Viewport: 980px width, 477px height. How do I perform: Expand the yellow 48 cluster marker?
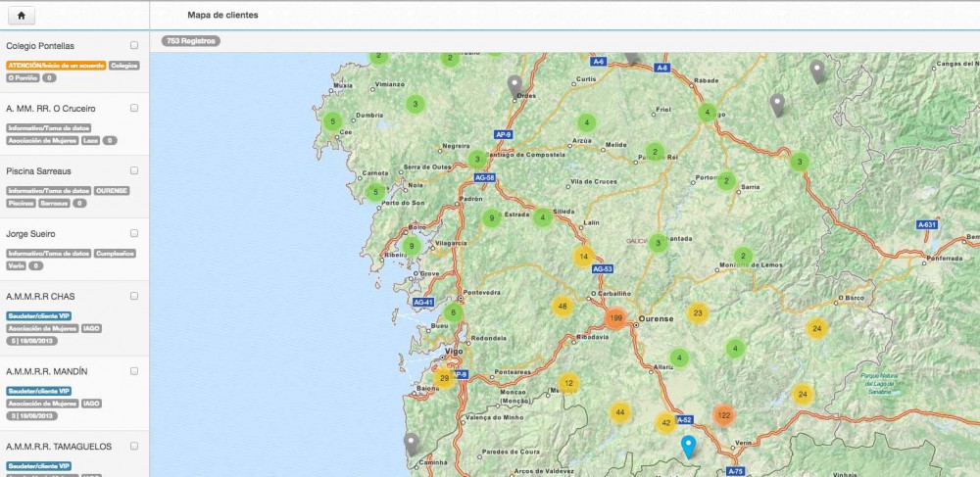pos(562,307)
